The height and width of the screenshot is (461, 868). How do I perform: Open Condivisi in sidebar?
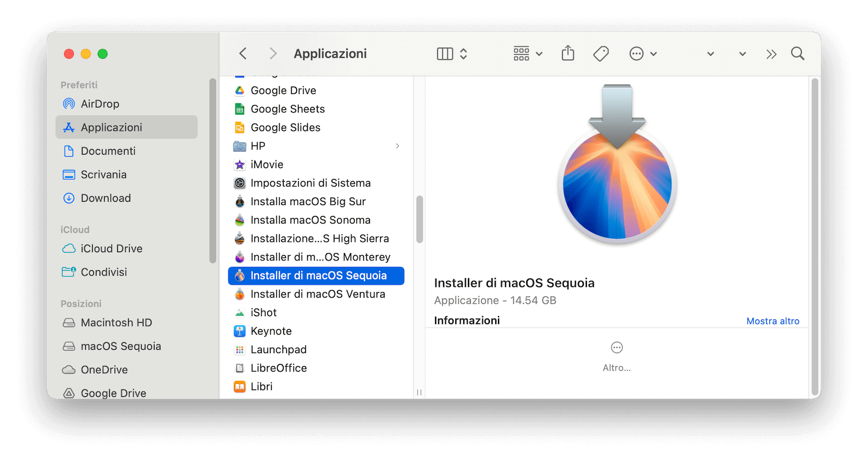(x=127, y=272)
